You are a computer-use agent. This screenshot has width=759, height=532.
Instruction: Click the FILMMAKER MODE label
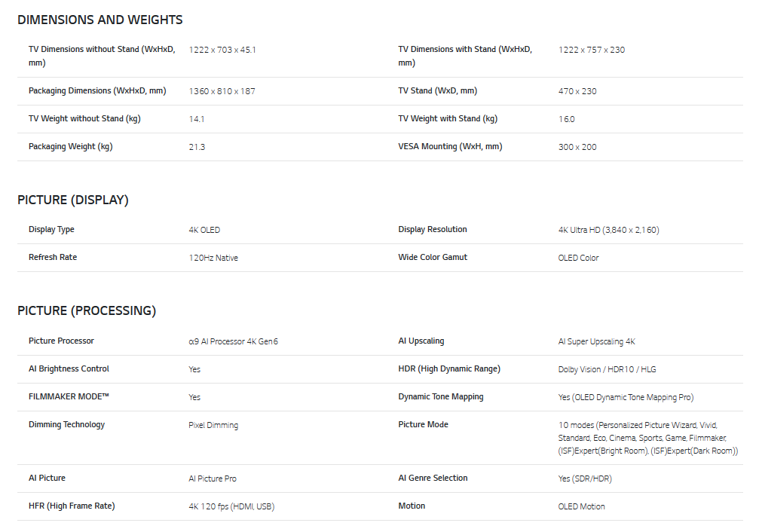pyautogui.click(x=69, y=397)
